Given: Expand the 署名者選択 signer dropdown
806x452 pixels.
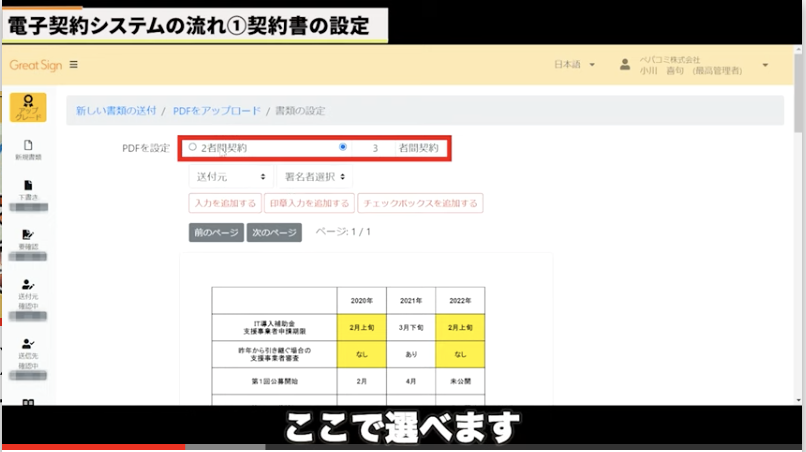Looking at the screenshot, I should [x=314, y=177].
